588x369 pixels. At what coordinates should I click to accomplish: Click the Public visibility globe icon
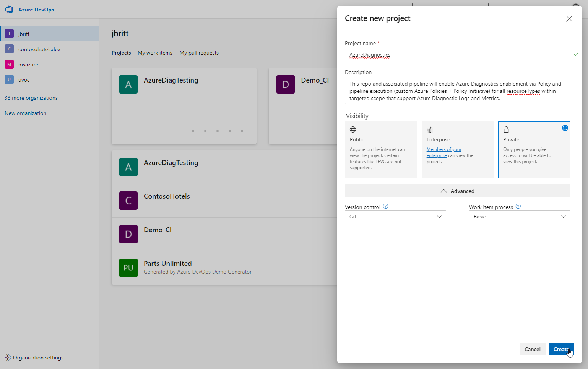[353, 129]
